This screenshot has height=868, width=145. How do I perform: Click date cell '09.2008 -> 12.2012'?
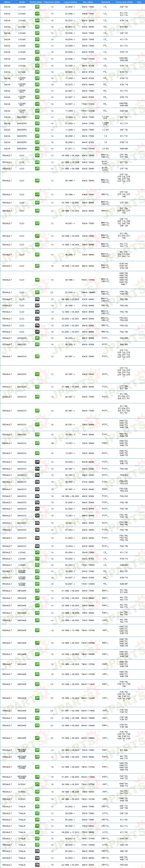pos(70,832)
